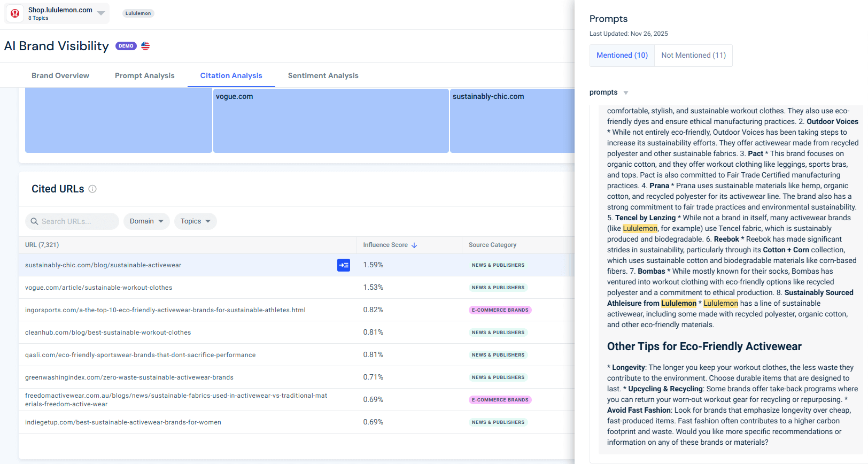Click the Source Category column header
The width and height of the screenshot is (868, 464).
pos(492,245)
